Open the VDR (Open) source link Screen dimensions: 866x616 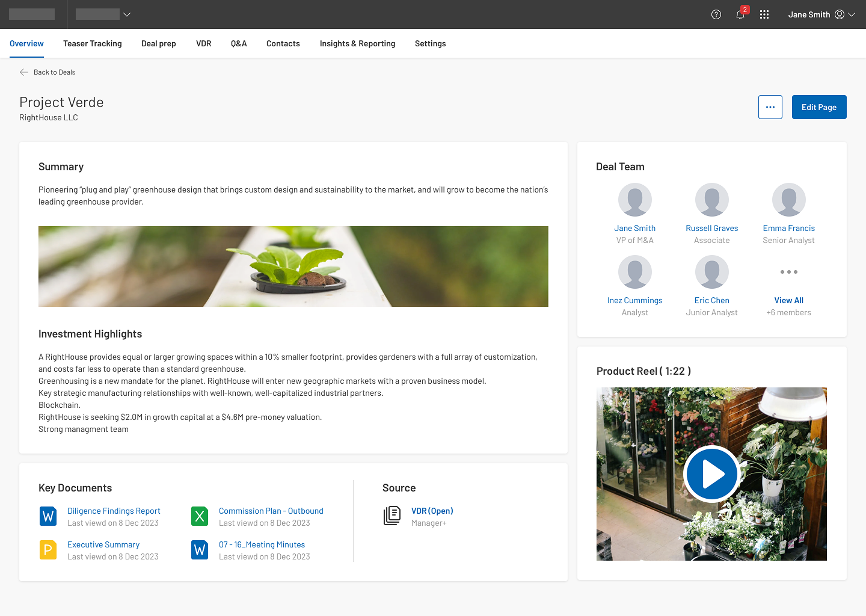tap(432, 511)
